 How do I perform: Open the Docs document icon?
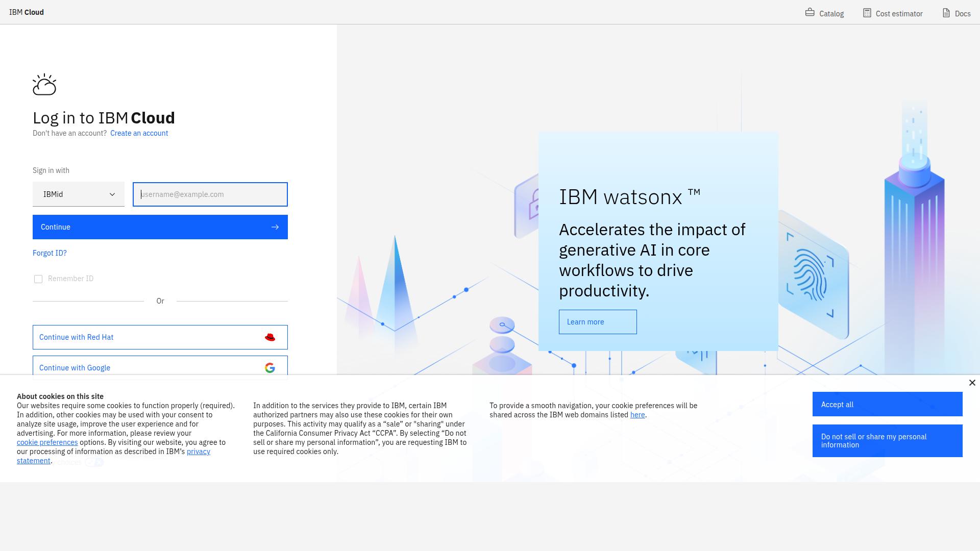(946, 13)
